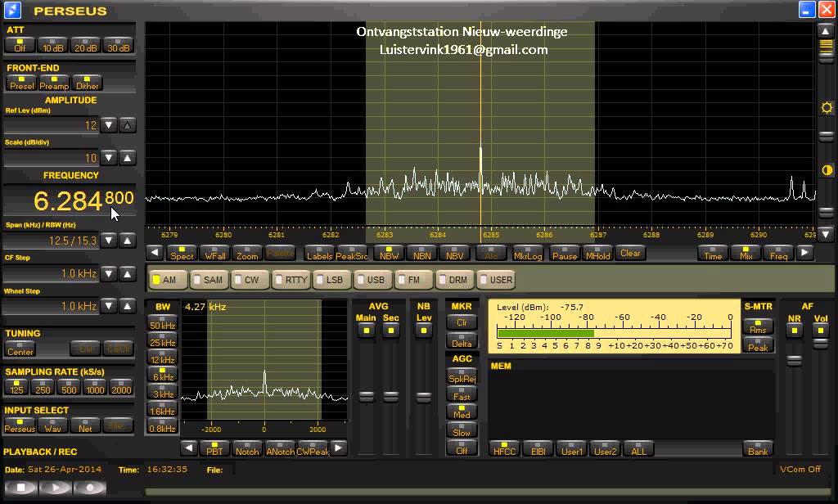Select USB demodulation mode

coord(372,280)
